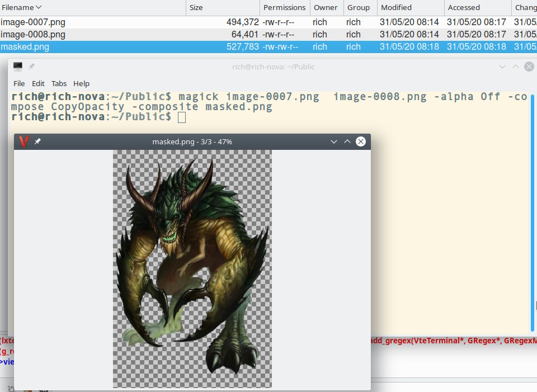
Task: Click the 527,783 size value
Action: [242, 47]
